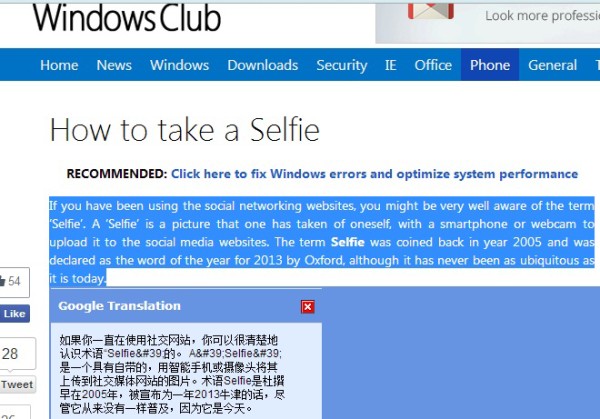Open the IE navigation item
Image resolution: width=600 pixels, height=419 pixels.
[x=391, y=65]
